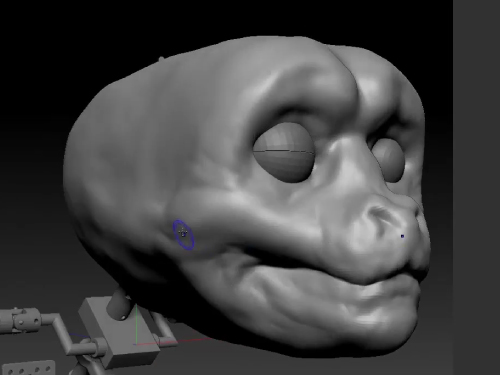Click the green vertical axis line
500x375 pixels.
tap(136, 324)
